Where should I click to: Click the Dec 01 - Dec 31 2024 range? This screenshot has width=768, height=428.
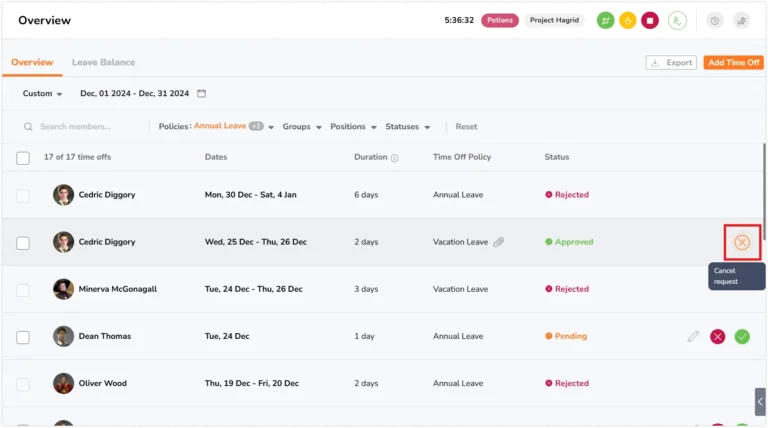pos(134,93)
